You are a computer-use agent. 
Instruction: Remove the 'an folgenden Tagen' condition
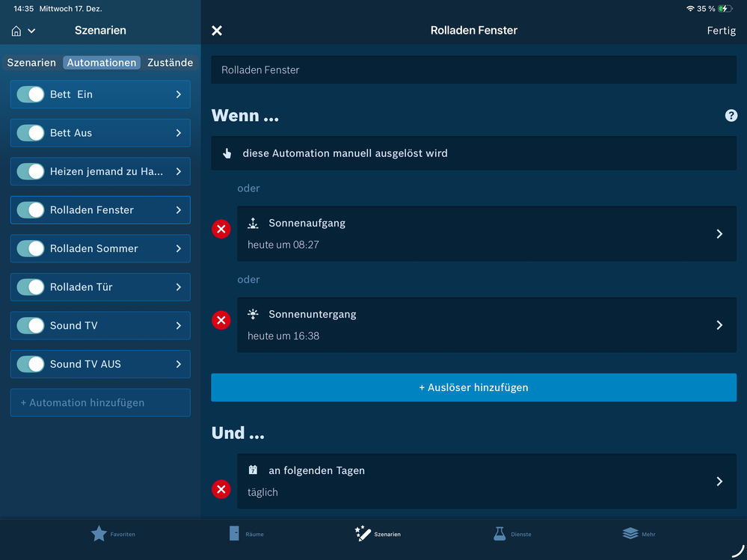[221, 489]
